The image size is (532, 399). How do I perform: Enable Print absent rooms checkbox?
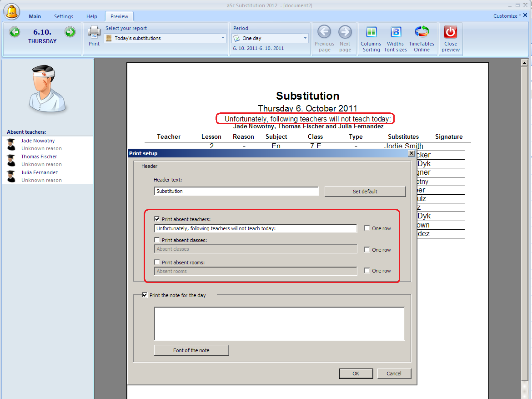pyautogui.click(x=157, y=262)
